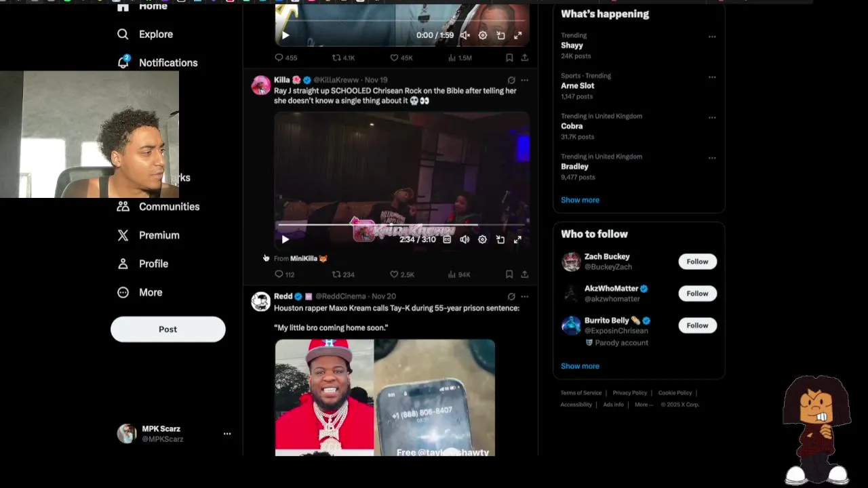The image size is (868, 488).
Task: Open Grok icon on Redd's post
Action: (511, 296)
